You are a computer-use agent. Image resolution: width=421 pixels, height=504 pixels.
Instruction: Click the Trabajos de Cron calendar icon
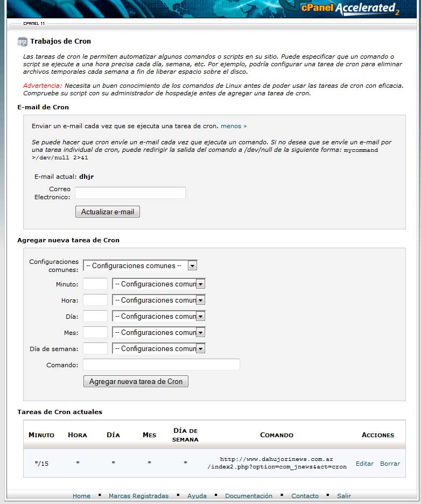point(22,41)
